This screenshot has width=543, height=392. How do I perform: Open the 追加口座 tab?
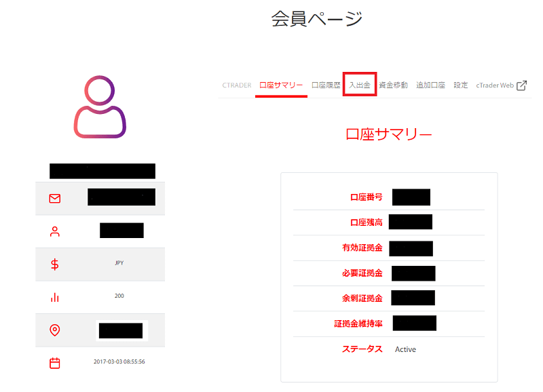coord(430,85)
